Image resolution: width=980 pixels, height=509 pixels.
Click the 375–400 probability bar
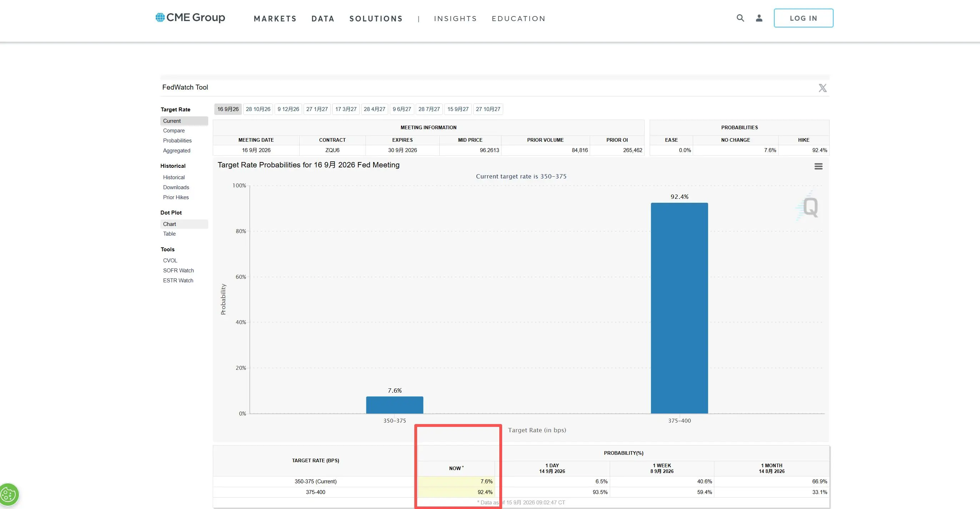click(679, 308)
